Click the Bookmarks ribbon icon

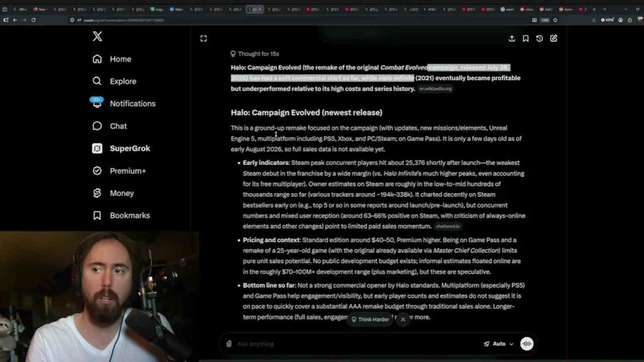[97, 215]
